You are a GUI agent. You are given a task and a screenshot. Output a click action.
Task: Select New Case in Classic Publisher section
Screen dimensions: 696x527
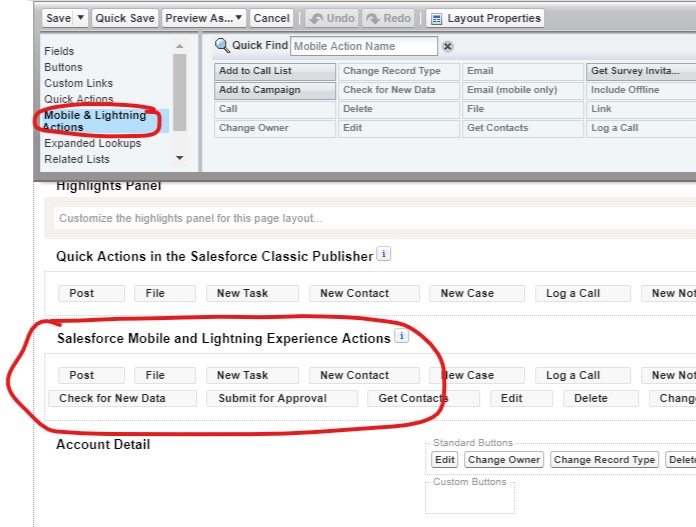pos(477,293)
